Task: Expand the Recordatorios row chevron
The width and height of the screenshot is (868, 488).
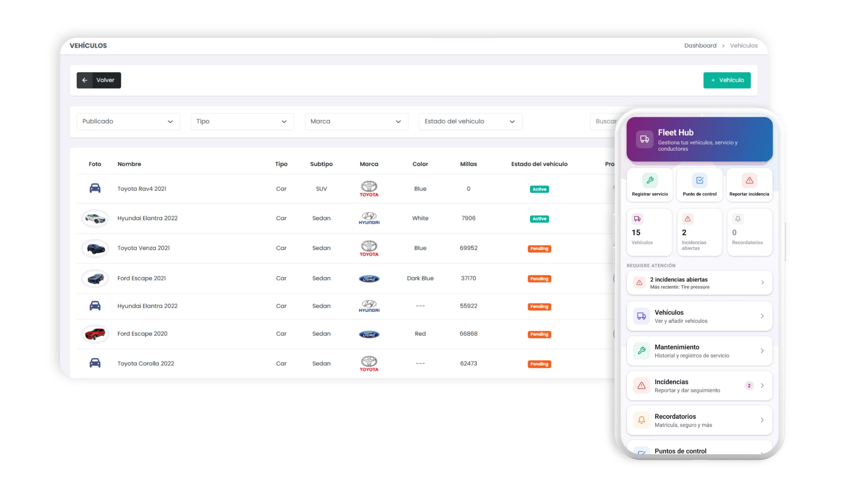Action: pyautogui.click(x=762, y=420)
